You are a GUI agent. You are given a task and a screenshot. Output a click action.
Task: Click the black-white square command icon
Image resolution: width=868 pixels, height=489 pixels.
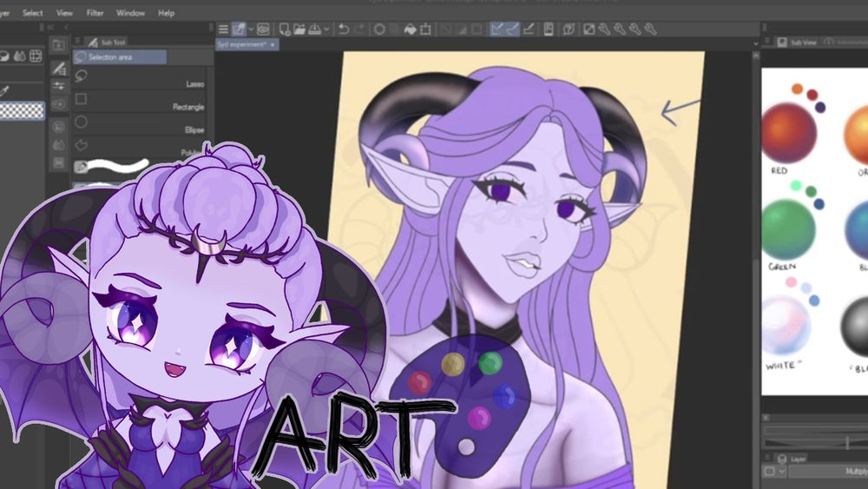pos(589,30)
